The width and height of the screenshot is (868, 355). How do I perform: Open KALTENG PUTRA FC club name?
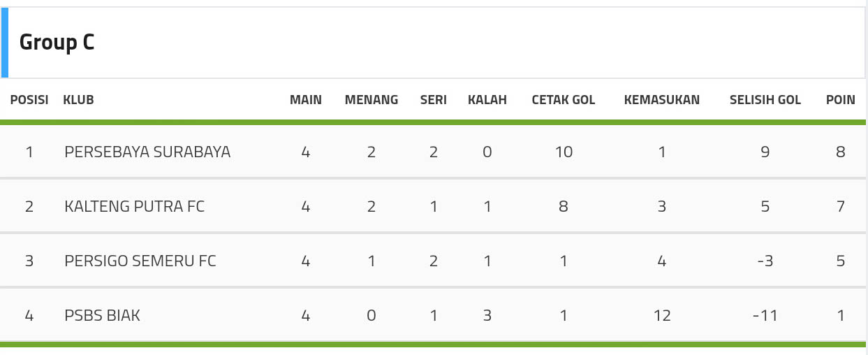pyautogui.click(x=135, y=206)
